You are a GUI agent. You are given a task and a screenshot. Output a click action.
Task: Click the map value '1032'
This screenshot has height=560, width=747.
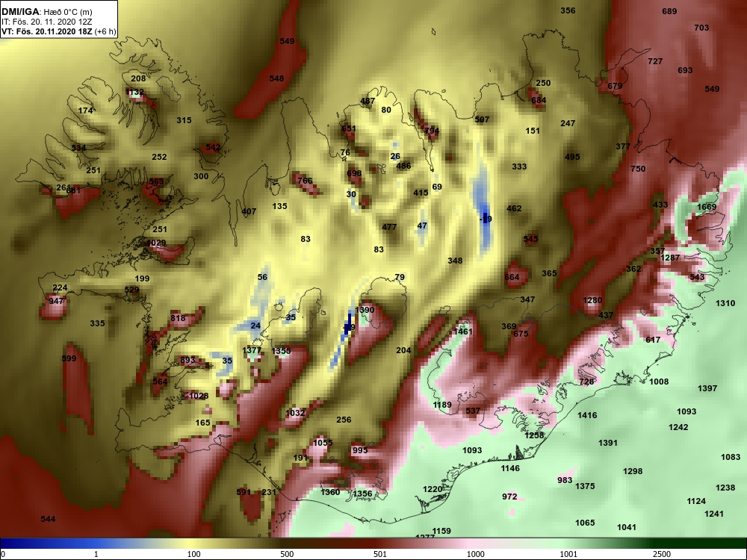[x=295, y=412]
